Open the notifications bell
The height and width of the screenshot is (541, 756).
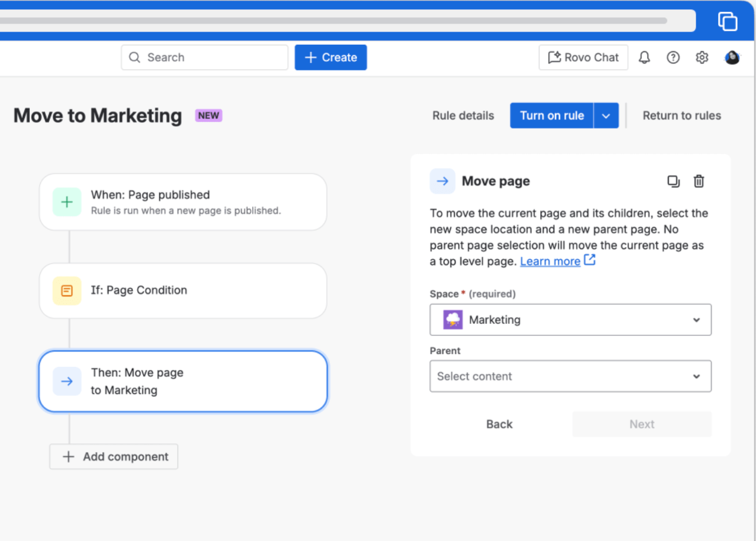coord(645,57)
